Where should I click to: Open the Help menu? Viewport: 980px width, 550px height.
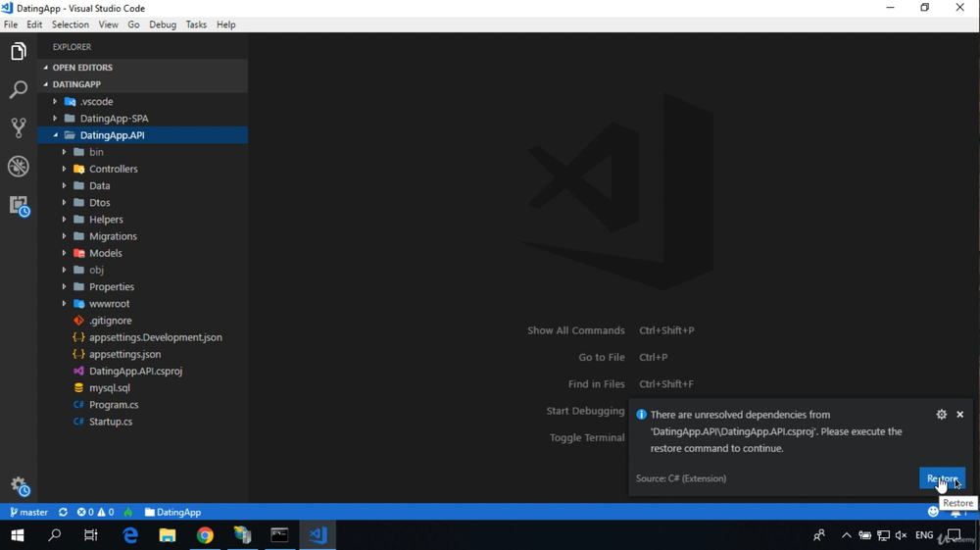226,25
